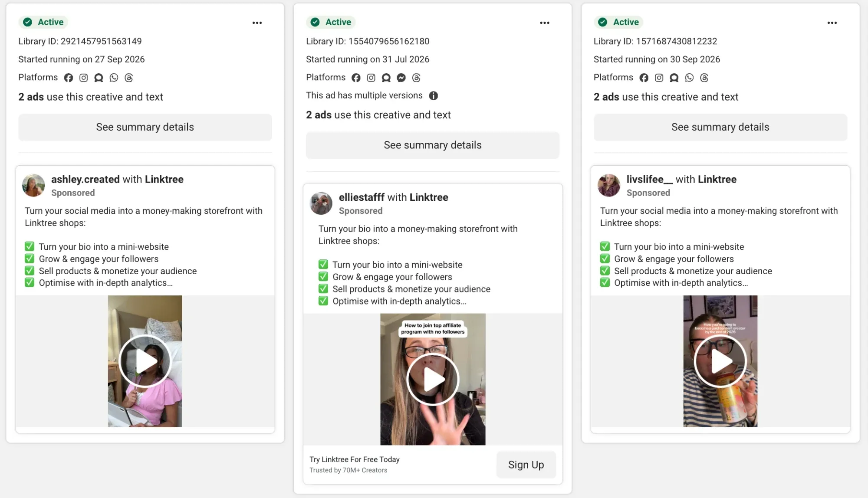Viewport: 868px width, 498px height.
Task: Click info icon beside 'multiple versions' text
Action: [434, 96]
